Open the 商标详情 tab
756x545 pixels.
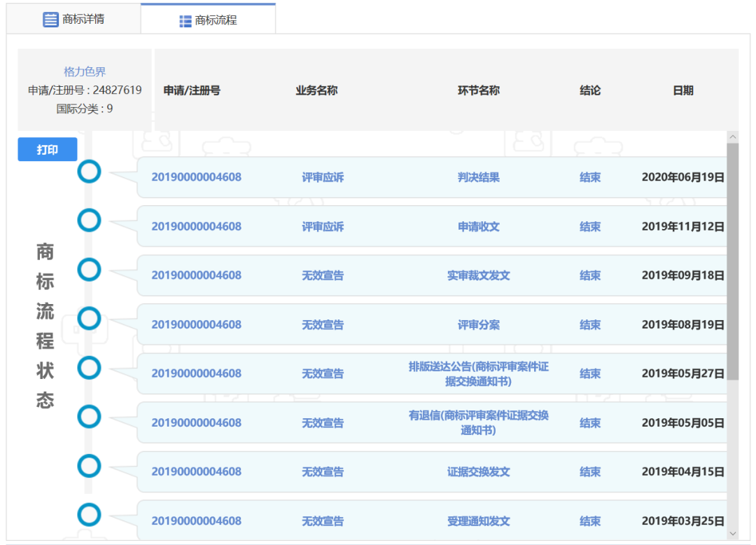[73, 19]
